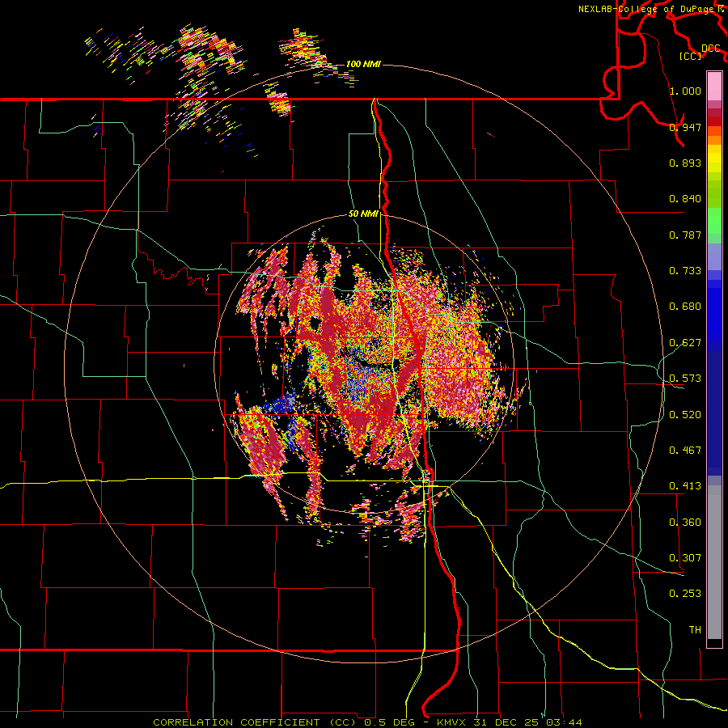
Task: Click the 0.680 scale label
Action: point(685,307)
